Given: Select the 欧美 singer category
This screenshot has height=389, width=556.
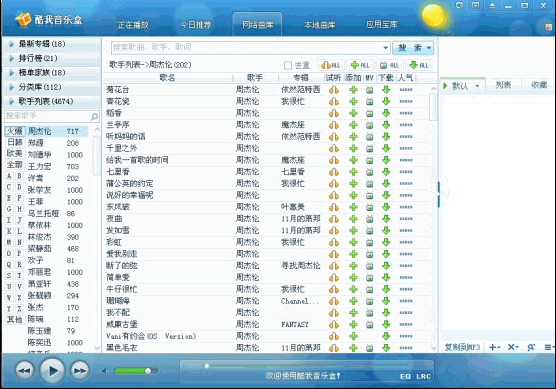Looking at the screenshot, I should tap(15, 153).
